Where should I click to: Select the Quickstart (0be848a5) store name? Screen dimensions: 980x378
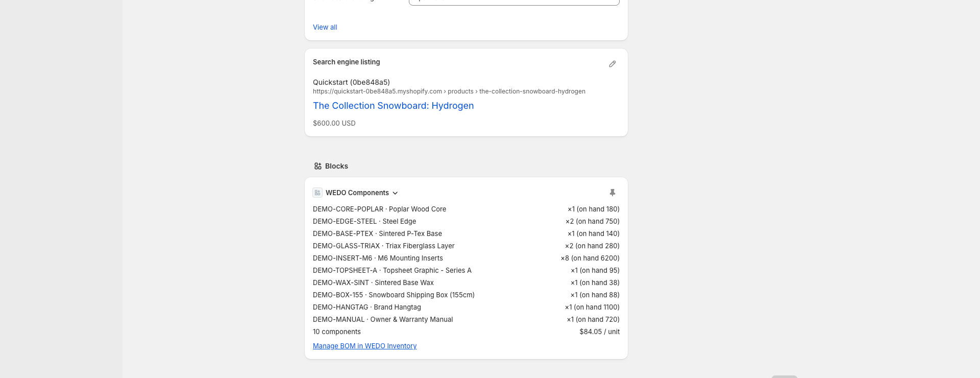(x=351, y=82)
